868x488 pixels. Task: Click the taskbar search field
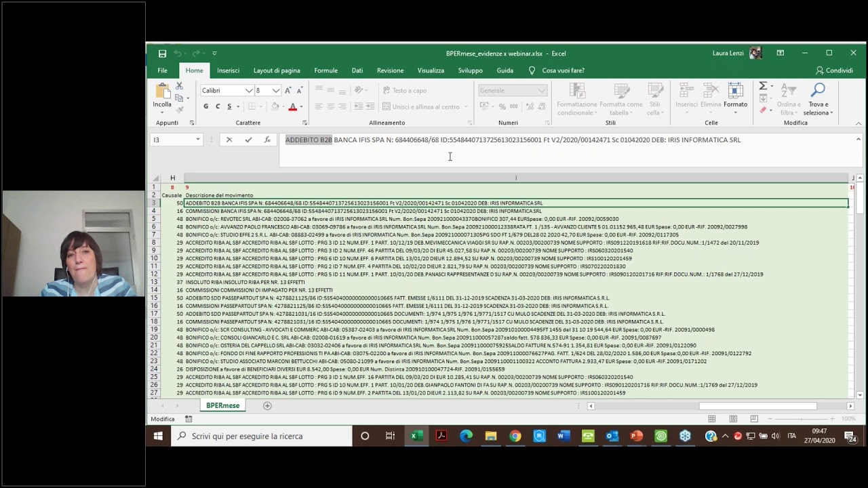(261, 436)
